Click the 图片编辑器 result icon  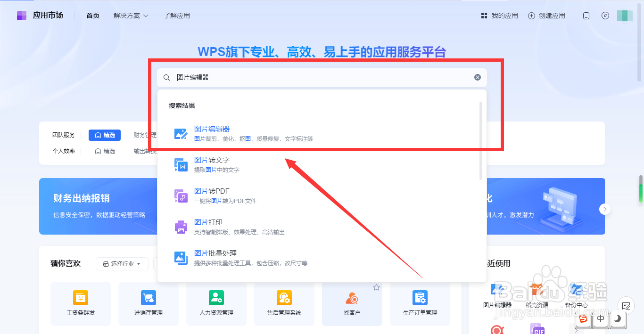point(181,134)
